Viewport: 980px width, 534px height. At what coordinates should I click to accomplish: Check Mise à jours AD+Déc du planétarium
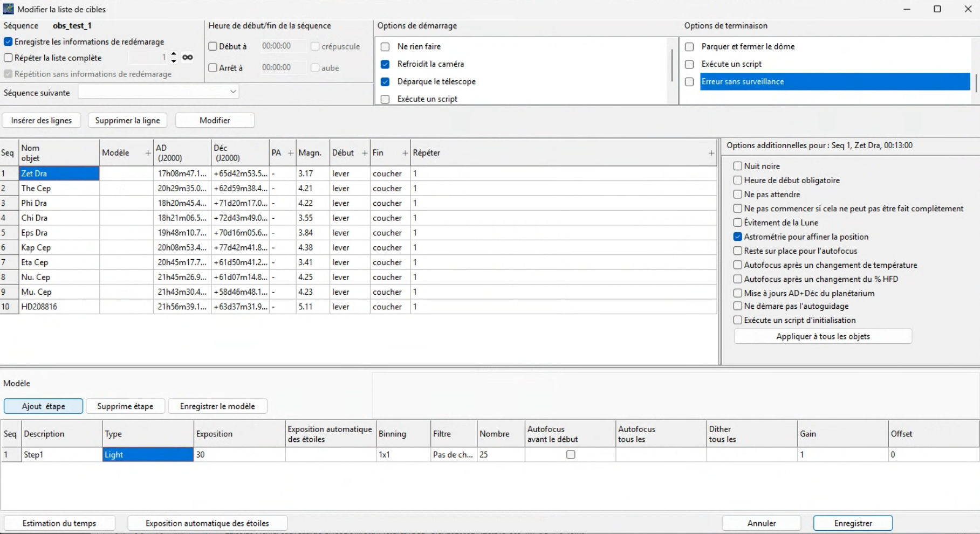[x=738, y=293]
